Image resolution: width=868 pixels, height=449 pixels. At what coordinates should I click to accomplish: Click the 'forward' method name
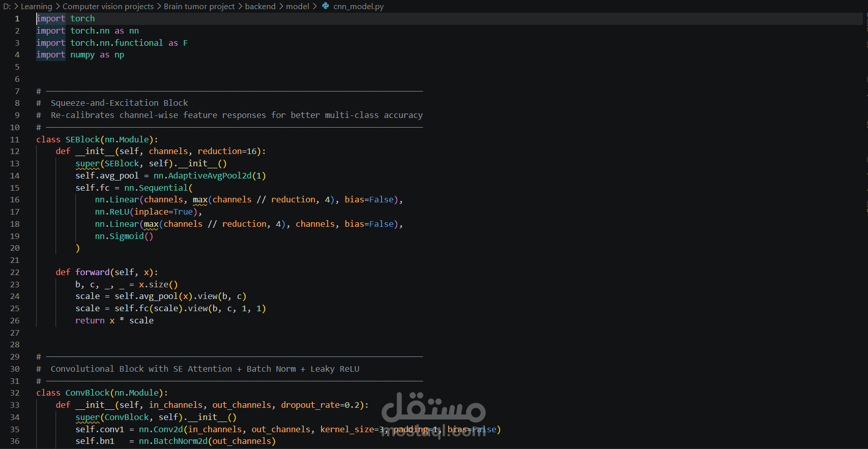point(92,272)
